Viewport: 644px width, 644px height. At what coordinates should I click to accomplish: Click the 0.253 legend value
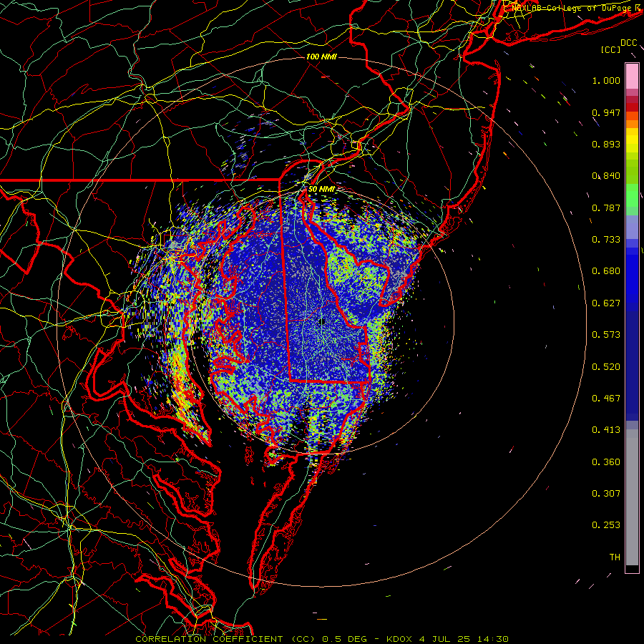click(606, 525)
